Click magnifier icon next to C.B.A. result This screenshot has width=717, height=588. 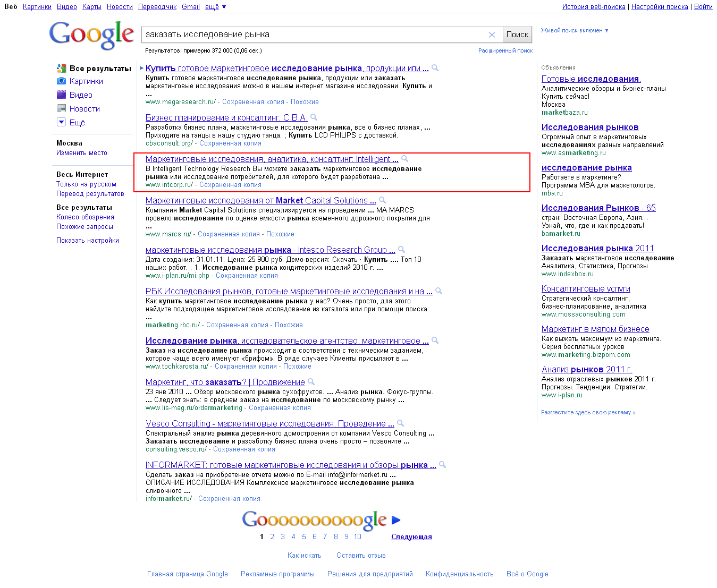[x=314, y=117]
